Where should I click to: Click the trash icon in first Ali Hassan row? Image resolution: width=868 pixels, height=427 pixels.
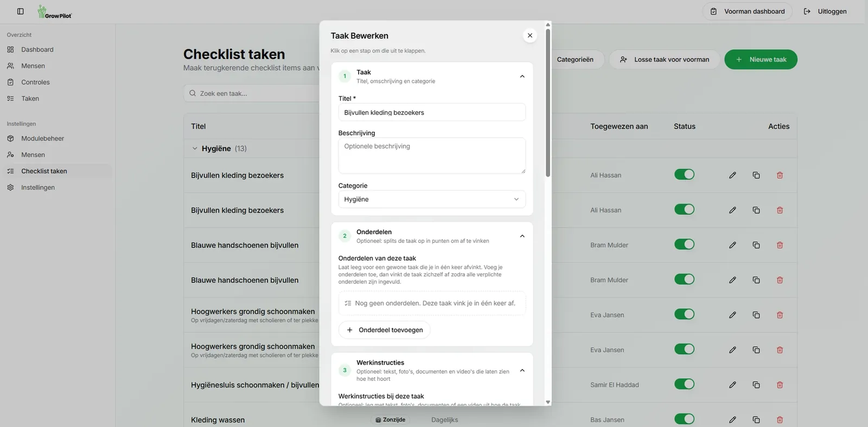click(780, 175)
